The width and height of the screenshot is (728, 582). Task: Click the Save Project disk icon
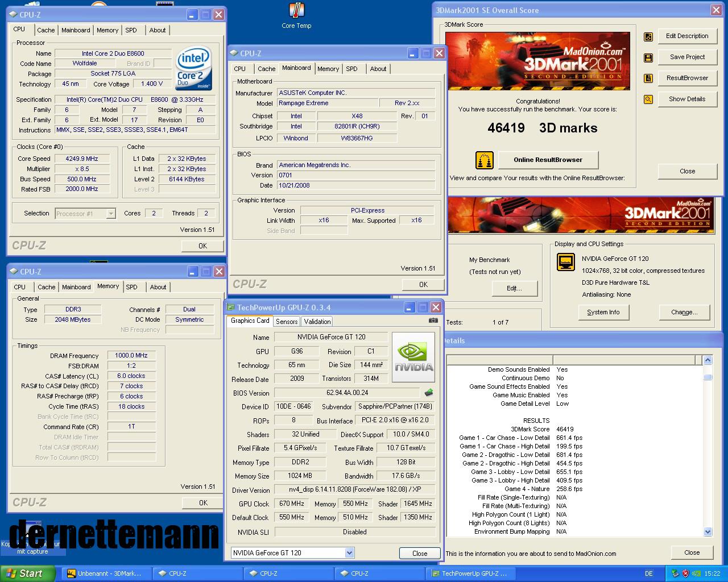[x=648, y=58]
